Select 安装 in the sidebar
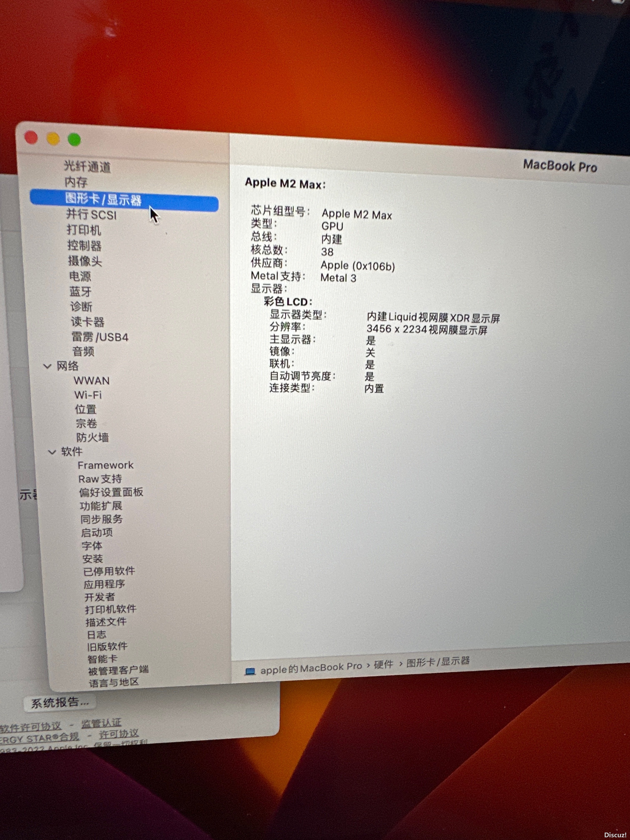The image size is (630, 840). pos(93,559)
